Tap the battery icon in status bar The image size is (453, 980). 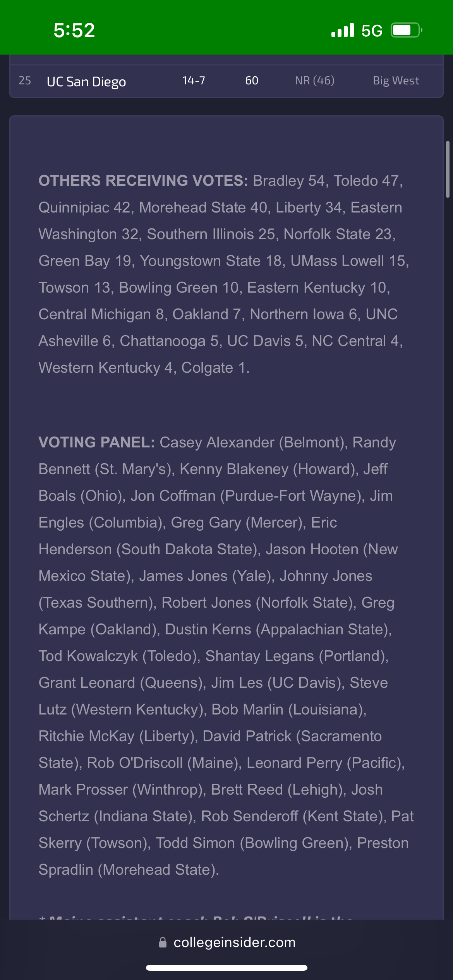(406, 30)
